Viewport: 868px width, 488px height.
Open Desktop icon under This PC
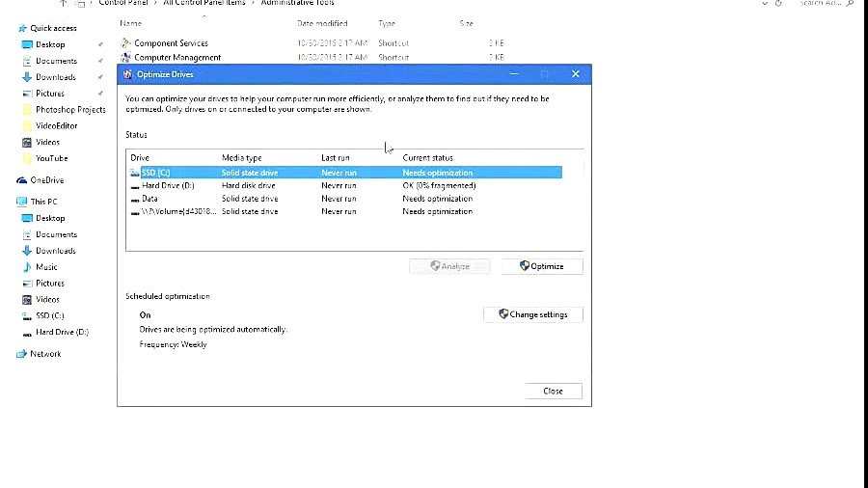27,218
